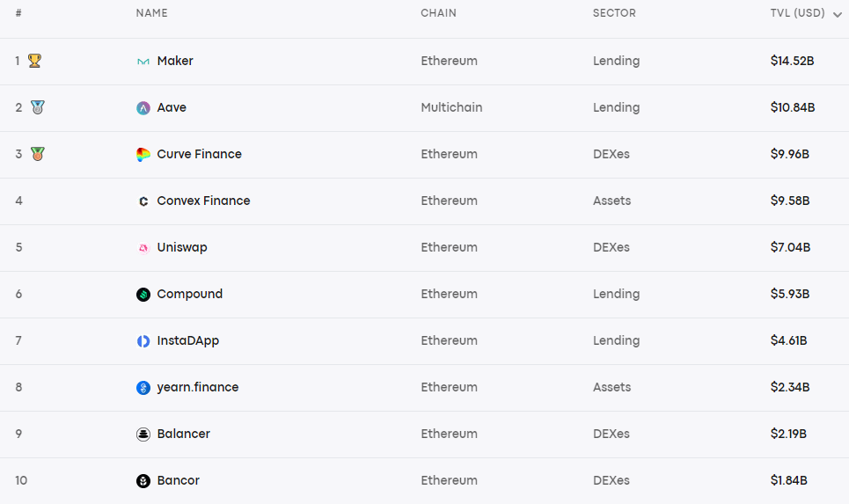Click the silver medal rank icon
Viewport: 849px width, 504px height.
[x=37, y=107]
